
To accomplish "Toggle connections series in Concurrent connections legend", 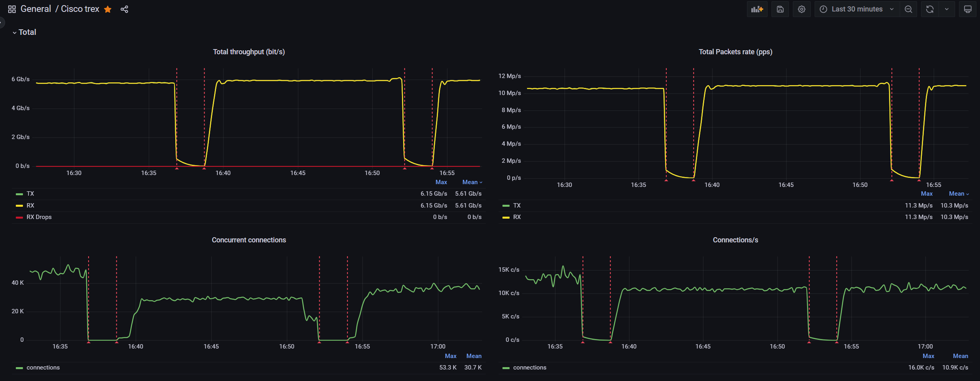I will click(x=43, y=368).
